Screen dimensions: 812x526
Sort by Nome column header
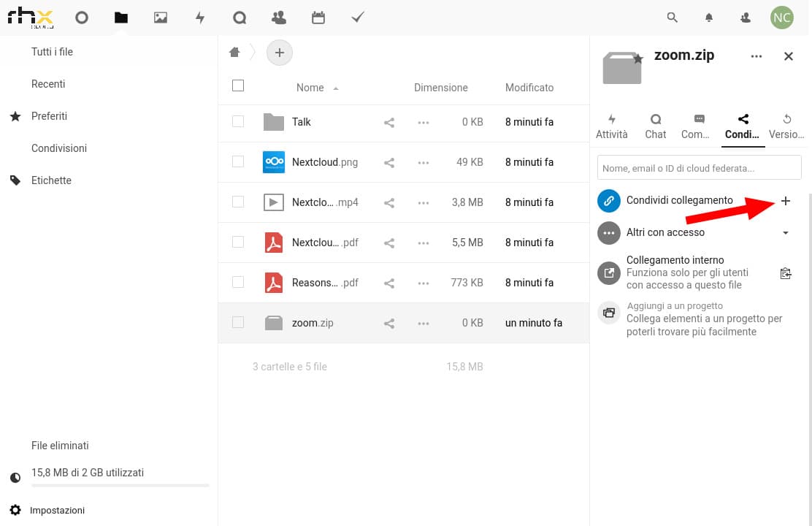pos(310,88)
